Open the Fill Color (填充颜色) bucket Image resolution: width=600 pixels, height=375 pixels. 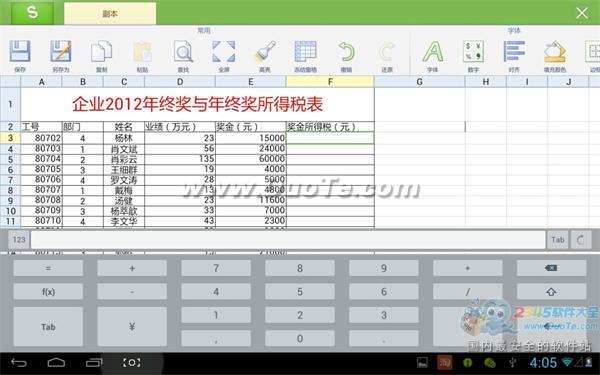[555, 52]
